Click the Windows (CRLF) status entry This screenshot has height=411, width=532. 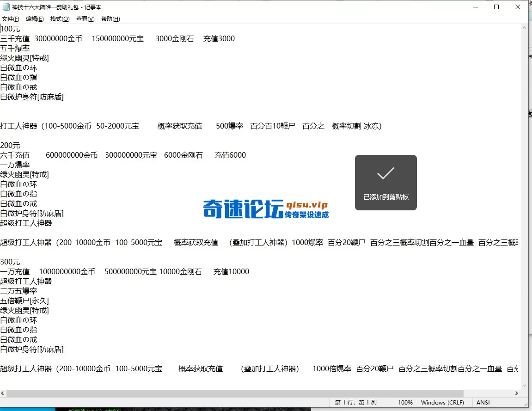[x=442, y=403]
